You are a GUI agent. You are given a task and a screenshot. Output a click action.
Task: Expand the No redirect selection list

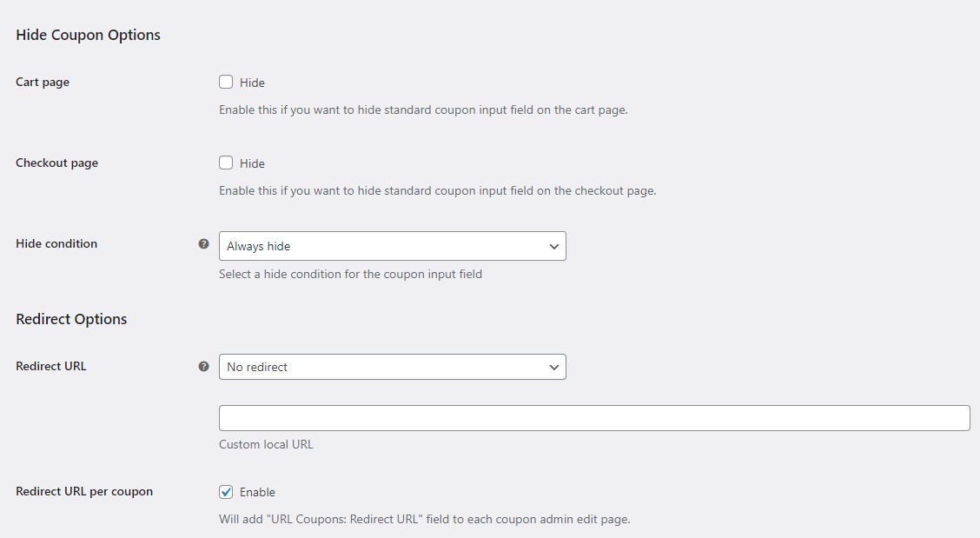pyautogui.click(x=553, y=367)
